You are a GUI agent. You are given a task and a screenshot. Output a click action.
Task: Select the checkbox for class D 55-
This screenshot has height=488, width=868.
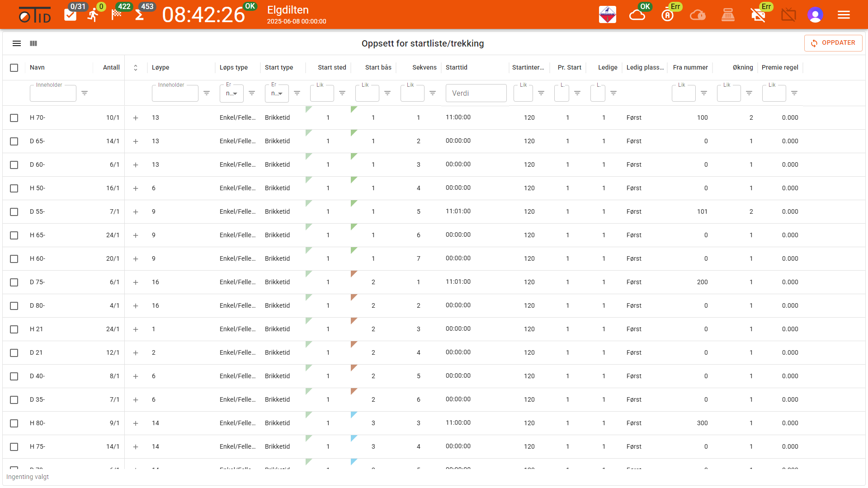pos(14,212)
